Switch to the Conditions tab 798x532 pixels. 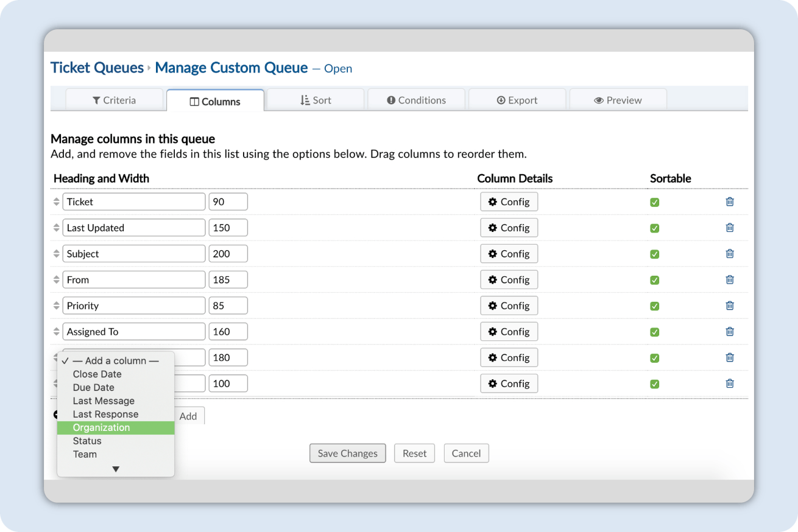click(417, 100)
